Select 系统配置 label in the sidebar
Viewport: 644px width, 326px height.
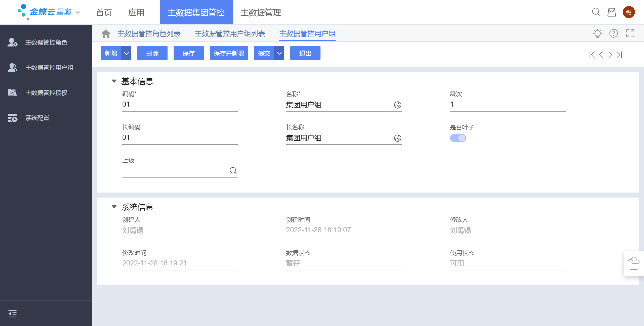coord(37,118)
